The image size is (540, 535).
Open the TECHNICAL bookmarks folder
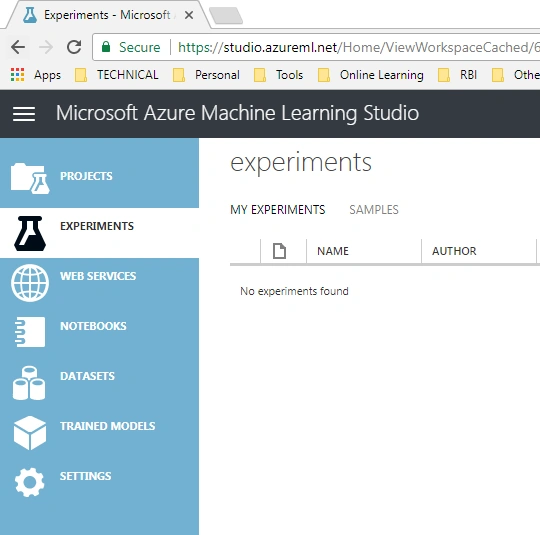117,75
